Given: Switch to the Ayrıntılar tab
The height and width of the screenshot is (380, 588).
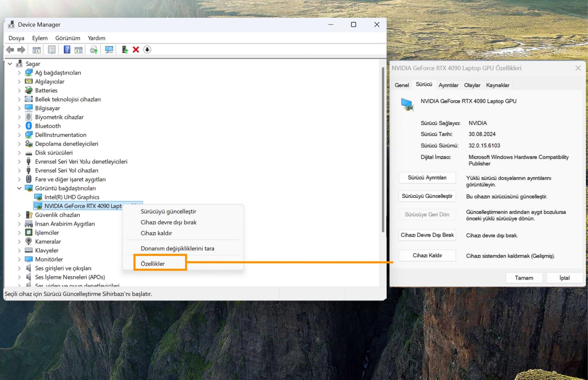Looking at the screenshot, I should pos(448,85).
